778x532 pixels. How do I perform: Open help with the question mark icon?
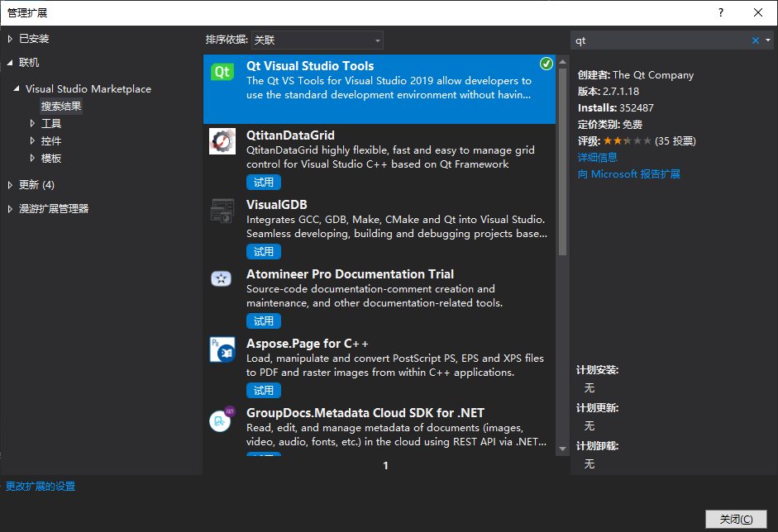(721, 12)
